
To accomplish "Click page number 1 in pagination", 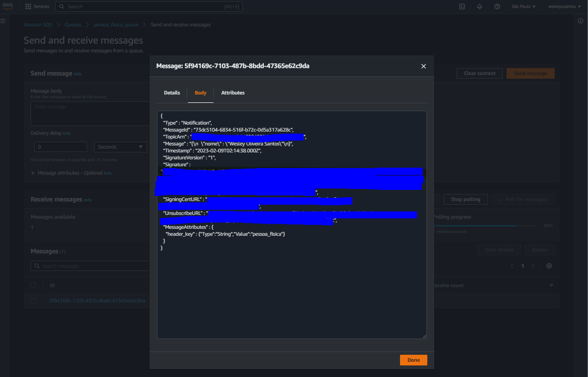I will point(523,266).
